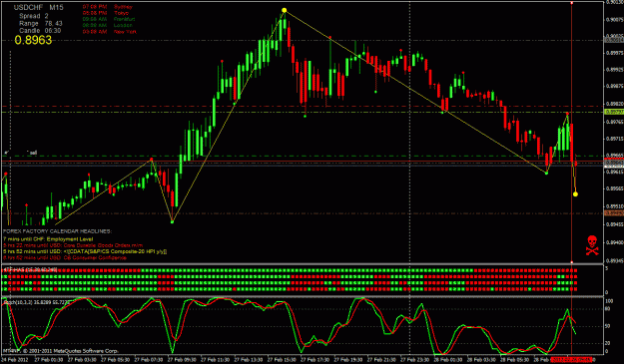This screenshot has height=364, width=624.
Task: Click the Stoch indicator label
Action: pyautogui.click(x=36, y=303)
